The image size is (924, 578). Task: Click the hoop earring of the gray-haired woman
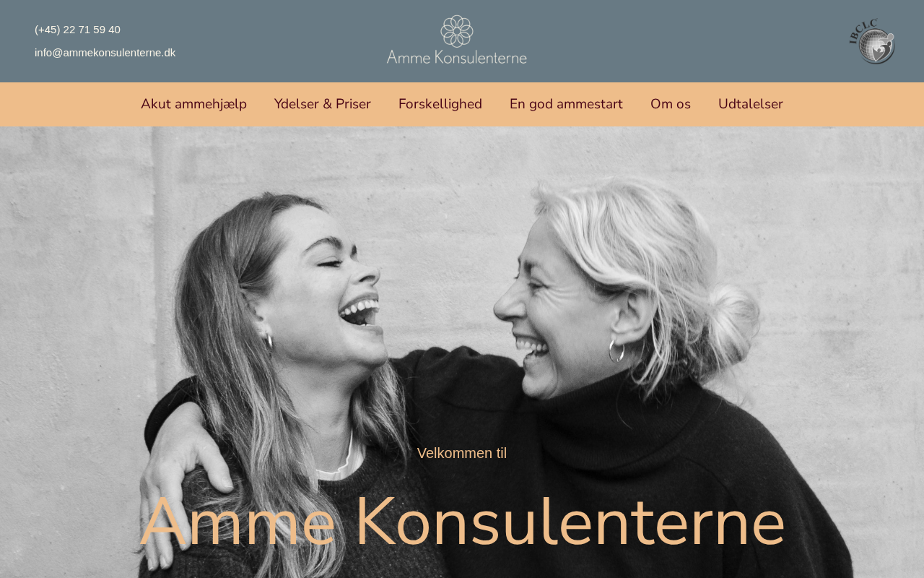click(x=616, y=350)
